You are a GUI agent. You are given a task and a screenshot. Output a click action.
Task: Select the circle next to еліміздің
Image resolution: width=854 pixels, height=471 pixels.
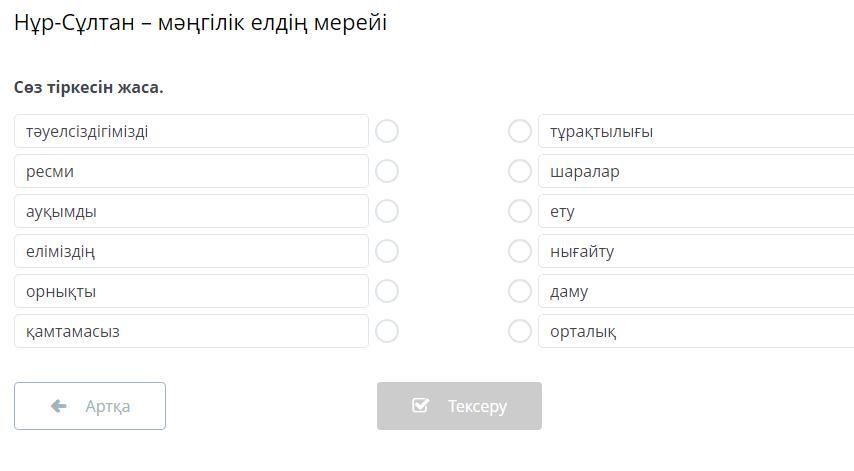coord(387,251)
